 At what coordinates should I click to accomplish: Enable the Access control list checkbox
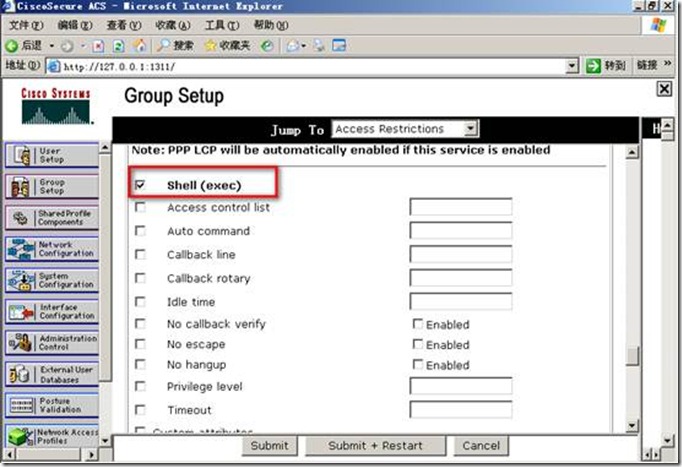tap(140, 207)
